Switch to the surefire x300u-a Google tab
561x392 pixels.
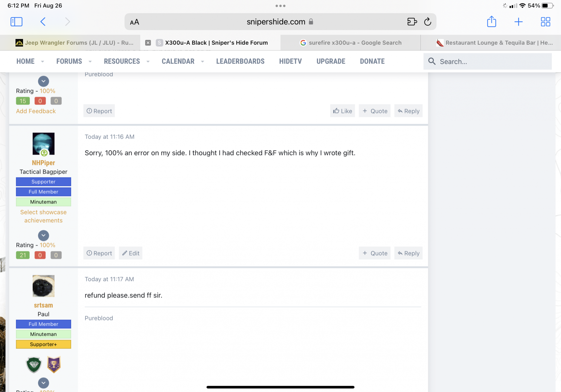click(351, 43)
